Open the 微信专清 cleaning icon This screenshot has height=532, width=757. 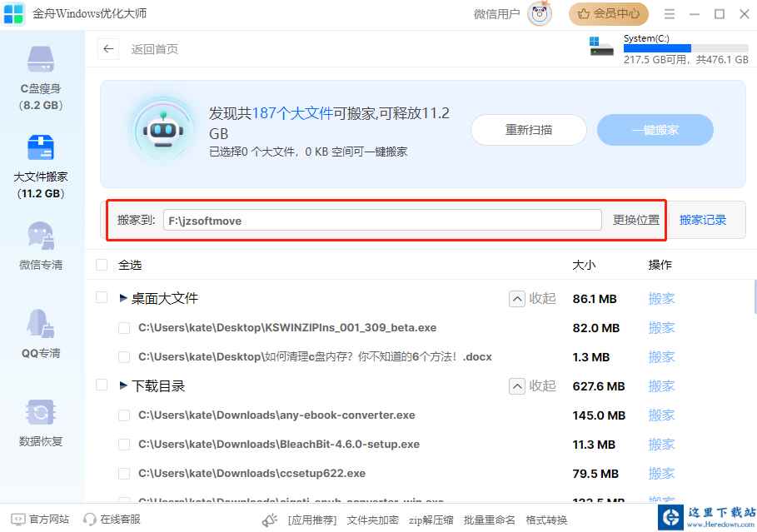[41, 236]
